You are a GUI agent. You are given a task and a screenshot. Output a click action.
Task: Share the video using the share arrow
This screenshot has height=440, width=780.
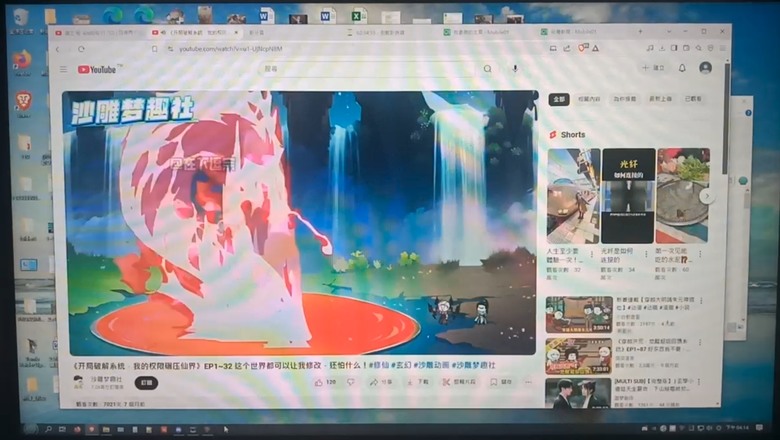(x=381, y=382)
